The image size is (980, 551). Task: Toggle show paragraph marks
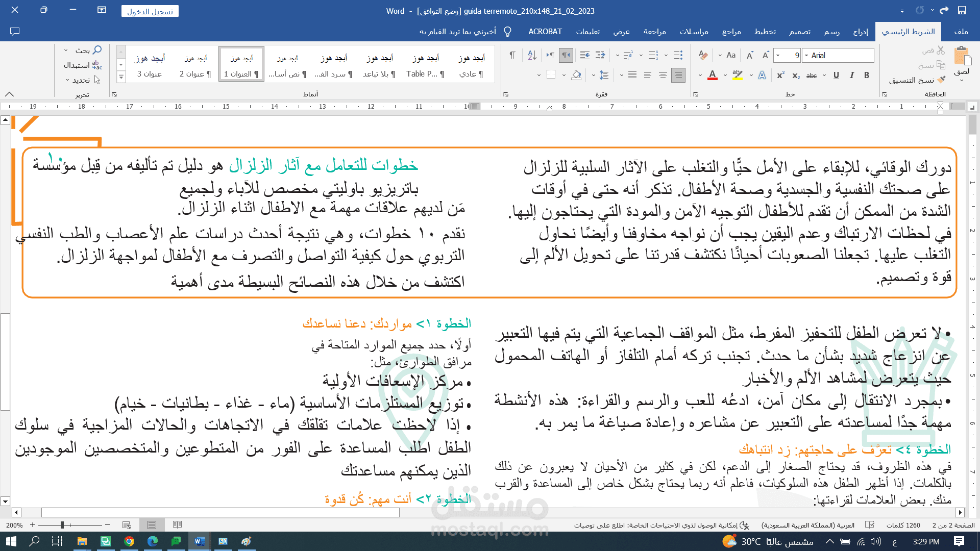tap(512, 55)
